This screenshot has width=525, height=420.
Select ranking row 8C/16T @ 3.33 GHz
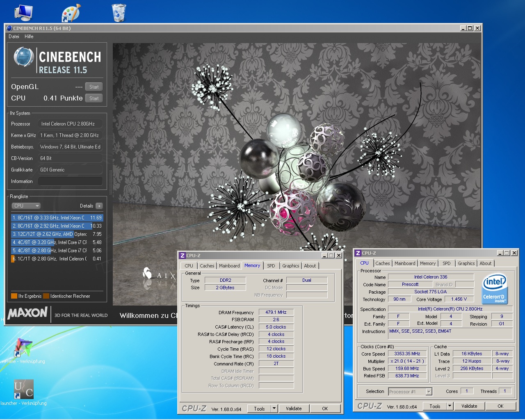click(57, 218)
